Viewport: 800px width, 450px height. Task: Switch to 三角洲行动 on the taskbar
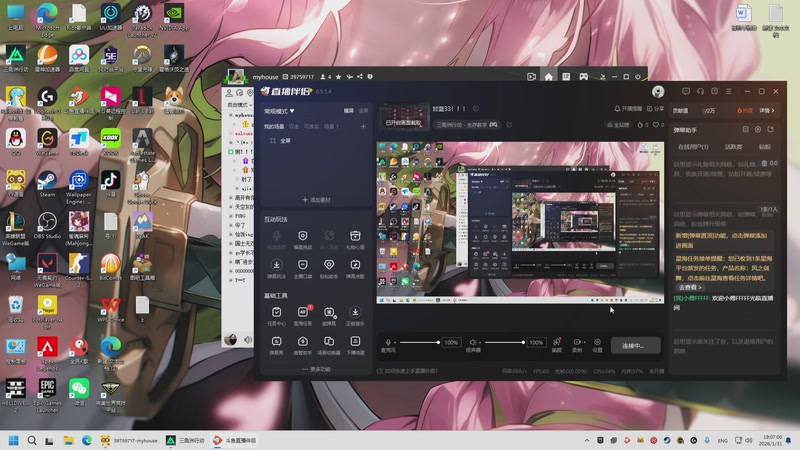186,440
